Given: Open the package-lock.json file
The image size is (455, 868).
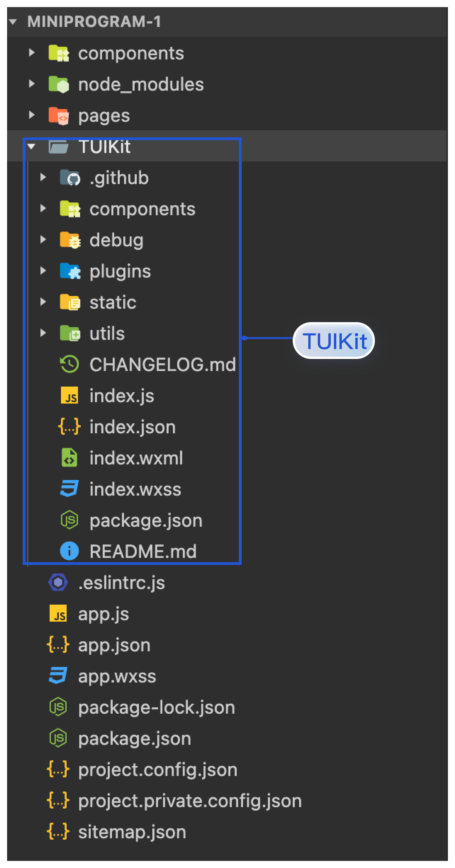Looking at the screenshot, I should [x=157, y=708].
